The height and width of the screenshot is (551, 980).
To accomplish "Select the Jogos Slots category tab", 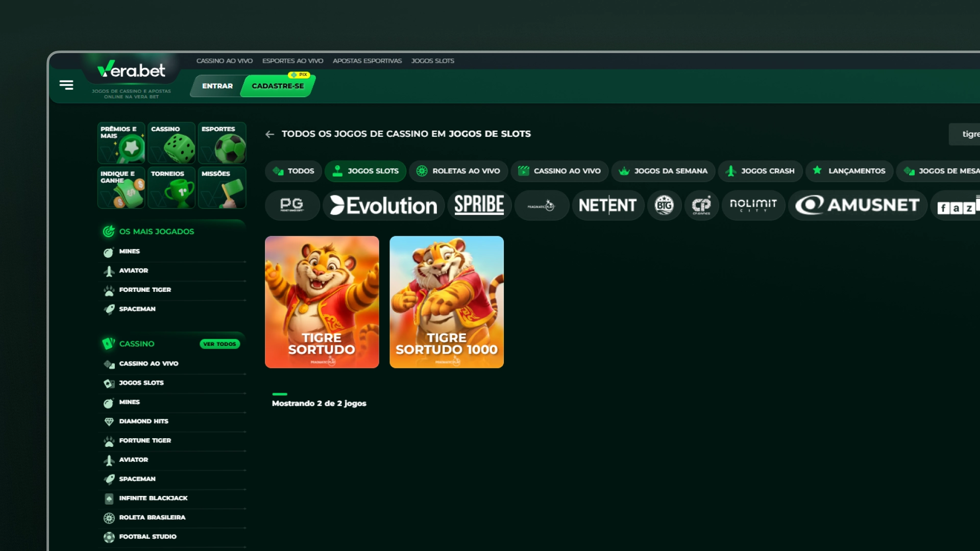I will click(365, 171).
